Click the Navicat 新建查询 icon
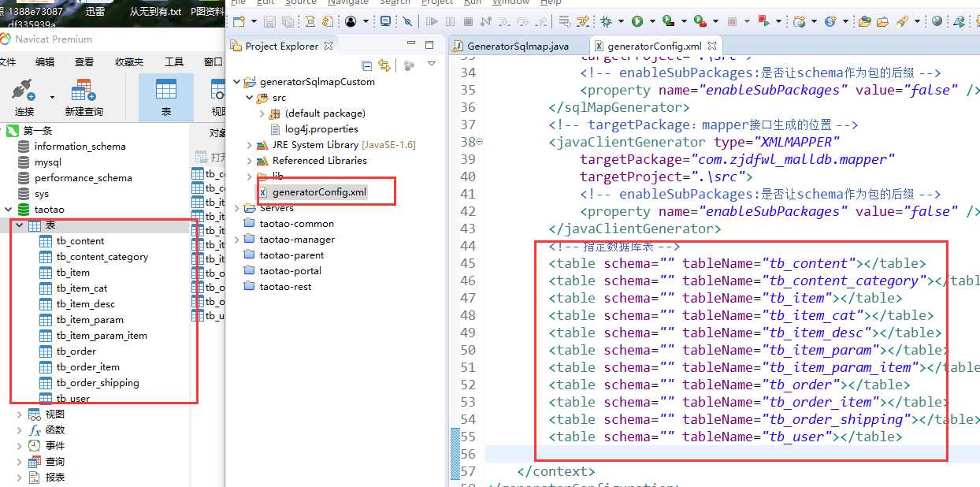The width and height of the screenshot is (980, 487). point(84,89)
